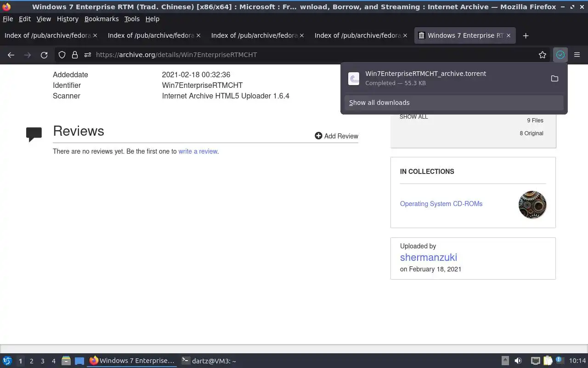Switch to workspace 3
This screenshot has height=368, width=588.
(x=42, y=361)
